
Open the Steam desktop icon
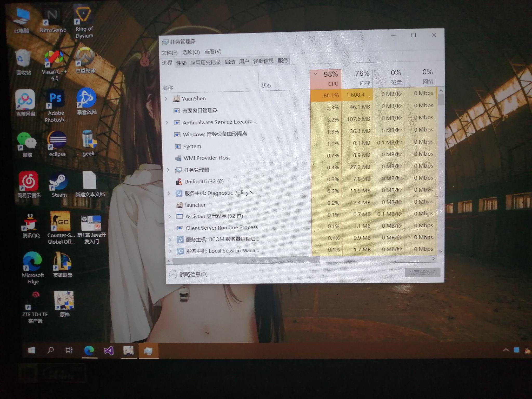pos(58,182)
